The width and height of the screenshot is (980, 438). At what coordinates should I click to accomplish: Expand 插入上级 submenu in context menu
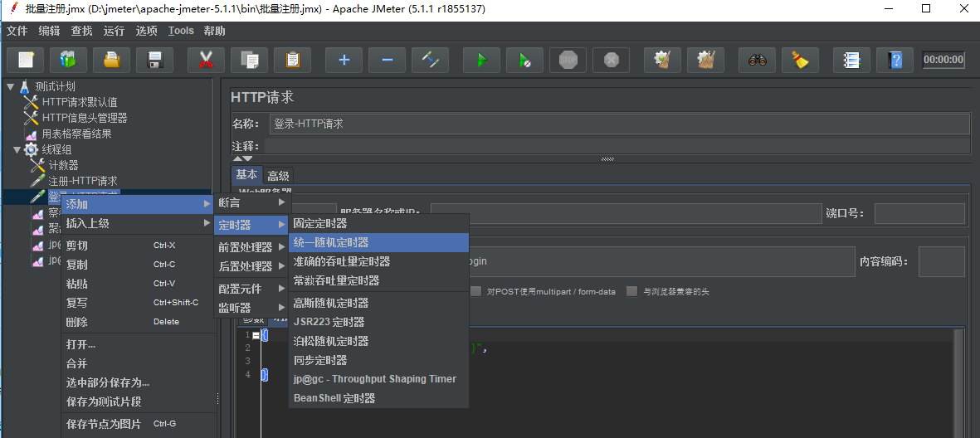pos(138,223)
